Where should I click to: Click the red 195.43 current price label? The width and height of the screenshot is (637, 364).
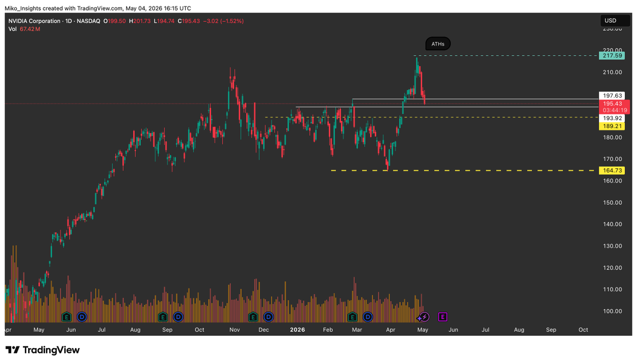point(614,103)
